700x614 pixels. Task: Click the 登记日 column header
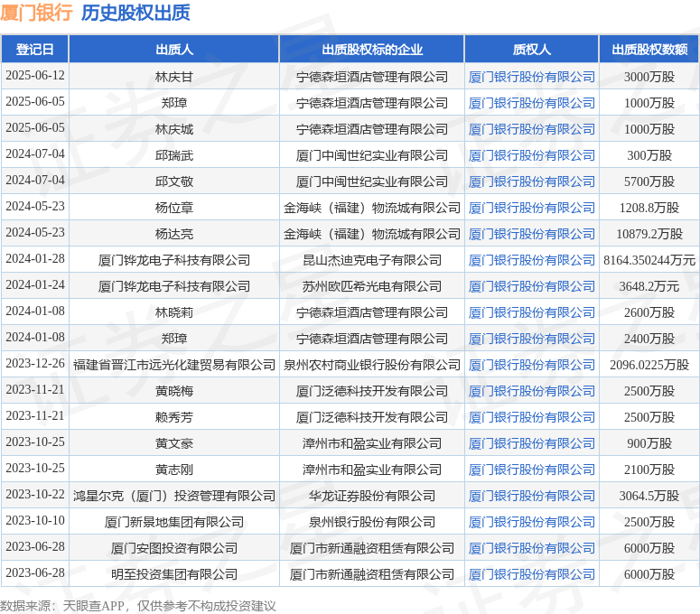(35, 49)
